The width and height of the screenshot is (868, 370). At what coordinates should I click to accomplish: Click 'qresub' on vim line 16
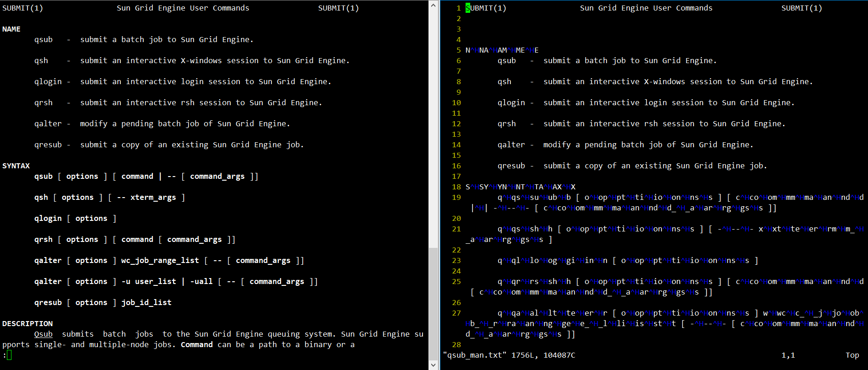click(511, 166)
